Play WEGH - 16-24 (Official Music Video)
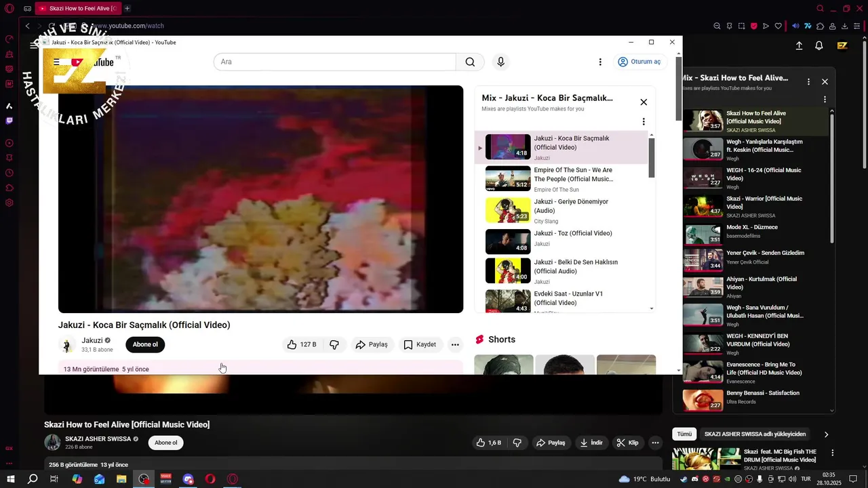 tap(755, 178)
